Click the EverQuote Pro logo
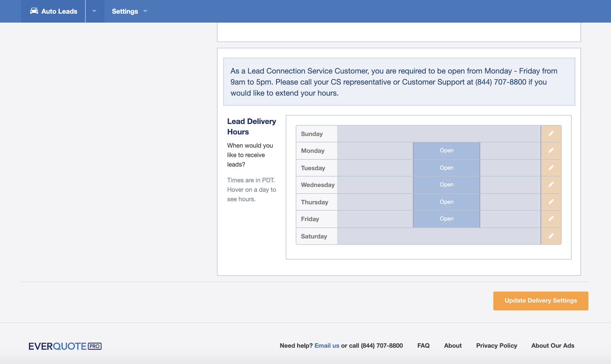Image resolution: width=611 pixels, height=364 pixels. 65,346
